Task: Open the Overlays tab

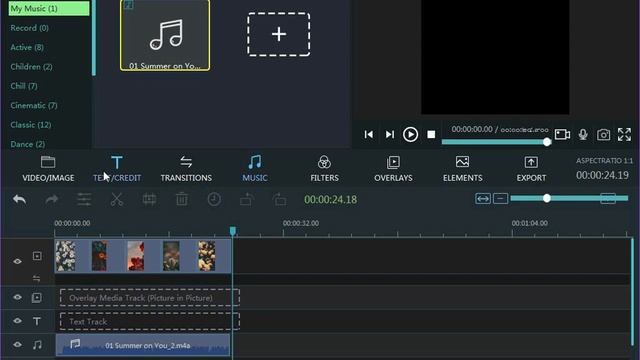Action: click(393, 169)
